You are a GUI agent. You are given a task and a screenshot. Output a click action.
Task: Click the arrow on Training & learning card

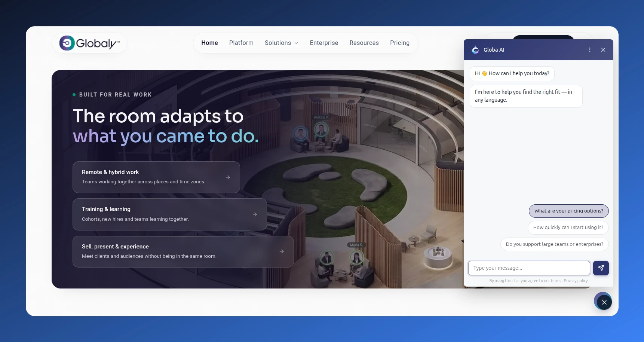coord(255,214)
